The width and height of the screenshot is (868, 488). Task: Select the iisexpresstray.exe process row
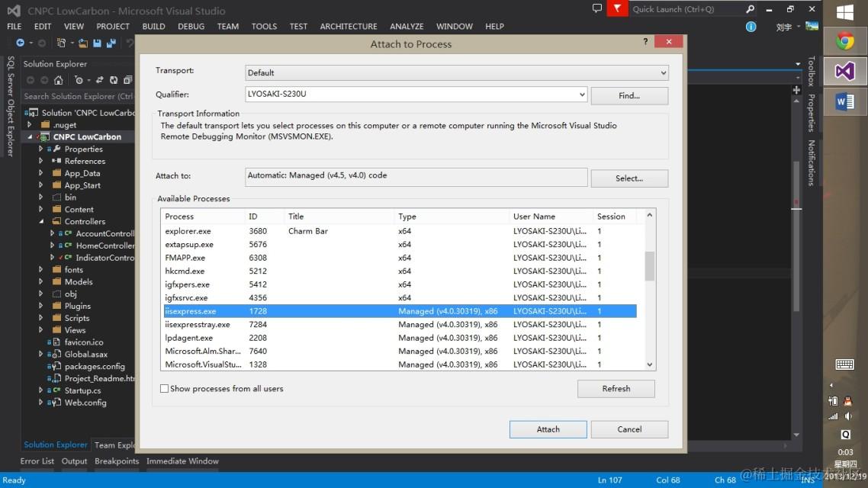[400, 324]
